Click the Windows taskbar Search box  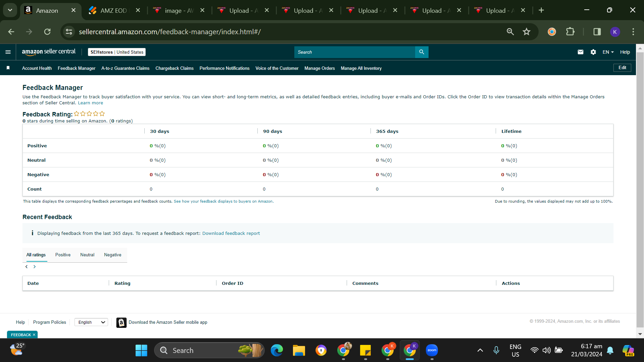pos(209,350)
